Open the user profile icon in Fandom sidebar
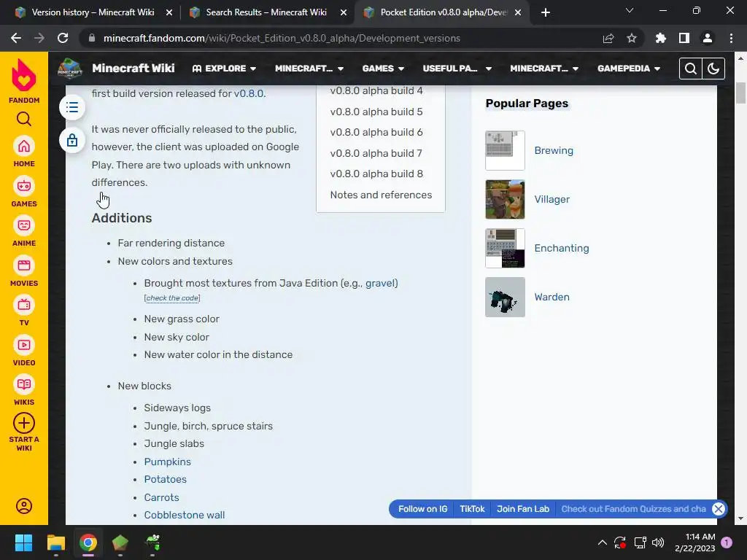Screen dimensions: 747x560 [24, 506]
